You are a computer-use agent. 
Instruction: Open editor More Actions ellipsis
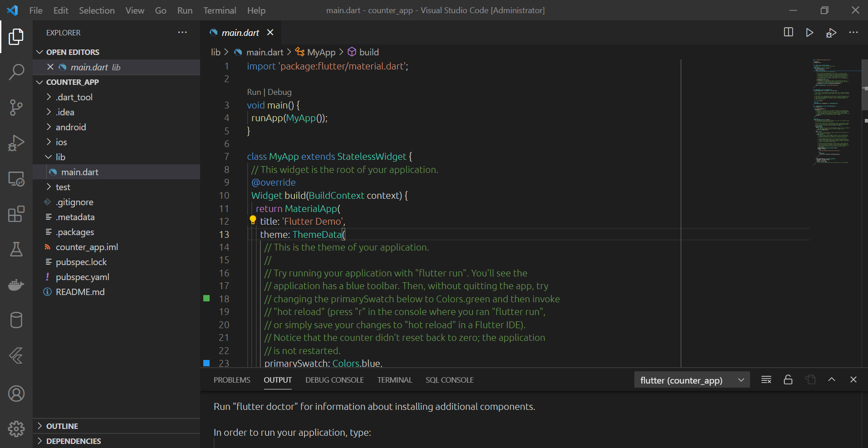click(x=853, y=32)
